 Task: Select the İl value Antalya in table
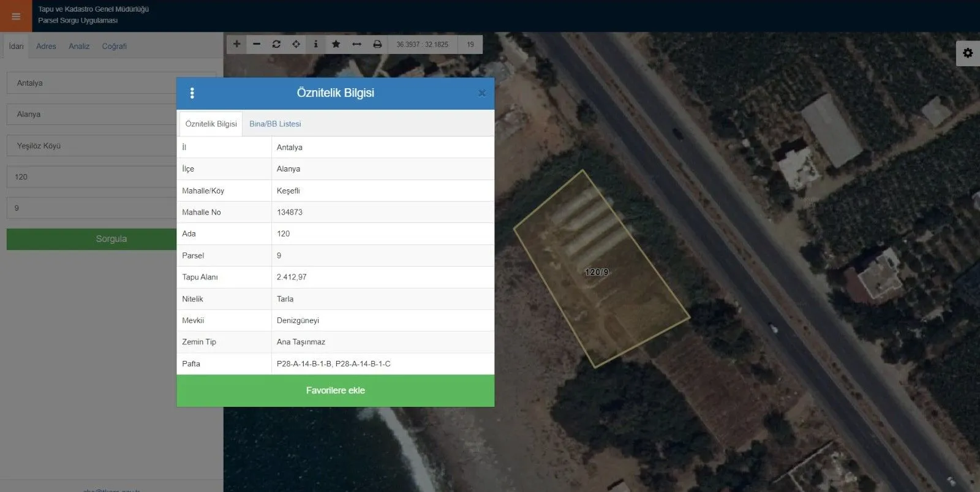(290, 148)
